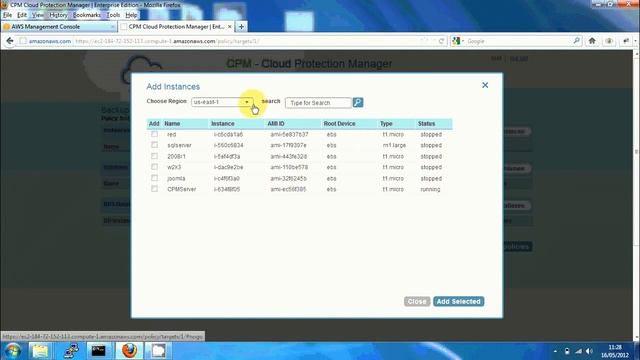Click the Root Device column header

(x=340, y=123)
